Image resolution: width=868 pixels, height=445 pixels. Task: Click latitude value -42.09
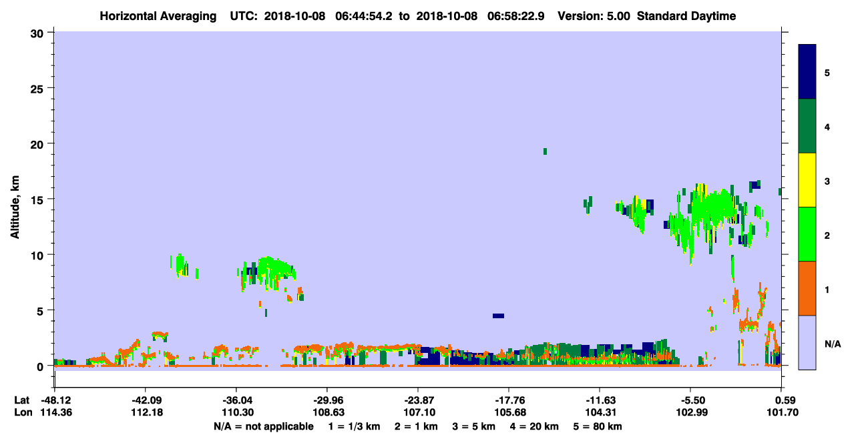pyautogui.click(x=145, y=400)
